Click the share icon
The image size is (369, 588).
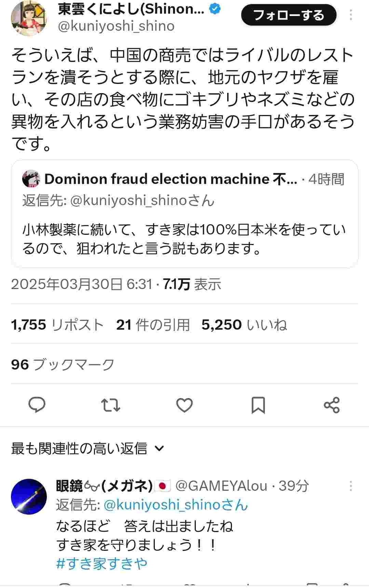pos(331,405)
